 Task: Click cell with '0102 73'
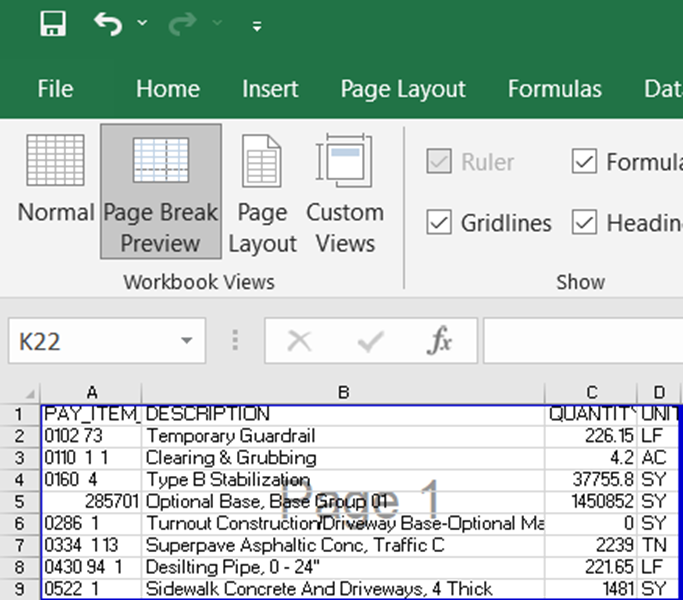pyautogui.click(x=91, y=436)
